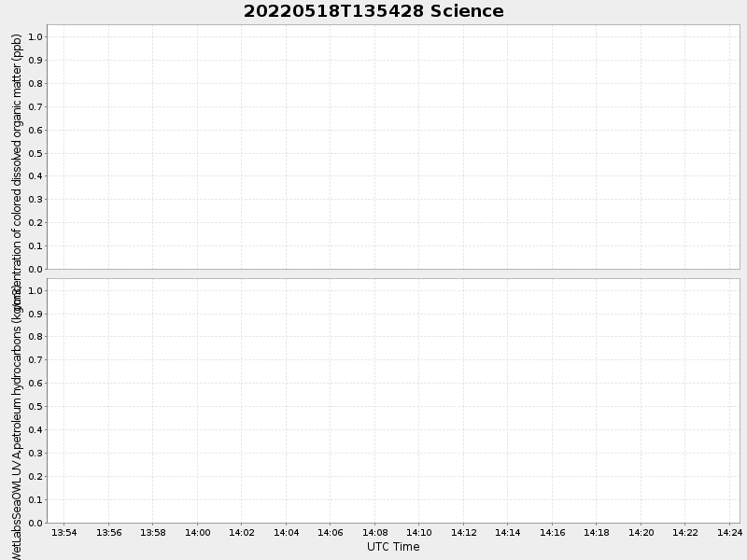The width and height of the screenshot is (747, 560).
Task: Click the 0.9 tick of the petroleum hydrocarbons plot
Action: (x=35, y=314)
